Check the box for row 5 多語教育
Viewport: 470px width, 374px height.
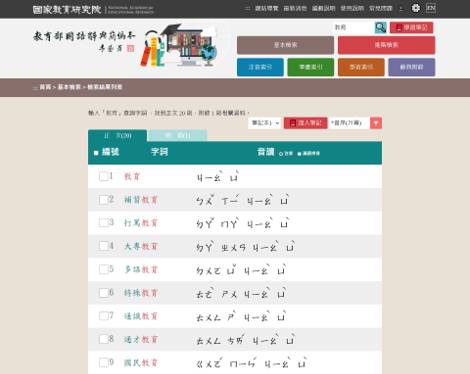(104, 269)
